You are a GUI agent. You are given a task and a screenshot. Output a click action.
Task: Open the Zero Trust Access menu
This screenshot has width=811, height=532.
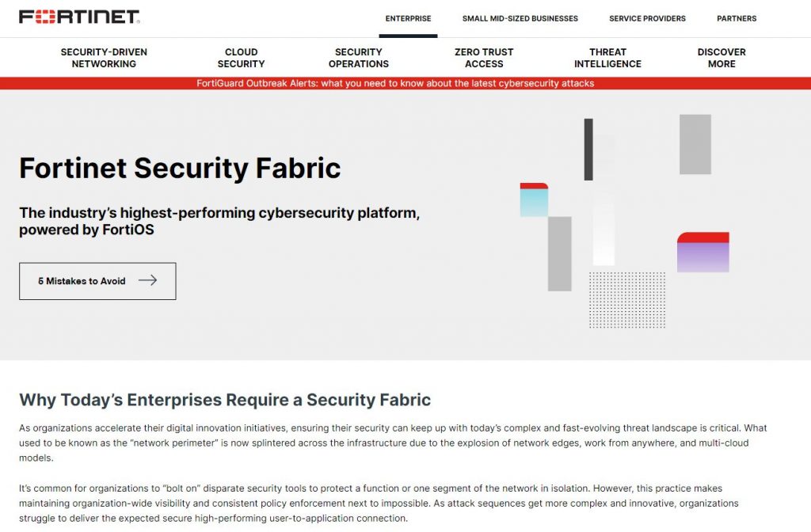tap(484, 58)
